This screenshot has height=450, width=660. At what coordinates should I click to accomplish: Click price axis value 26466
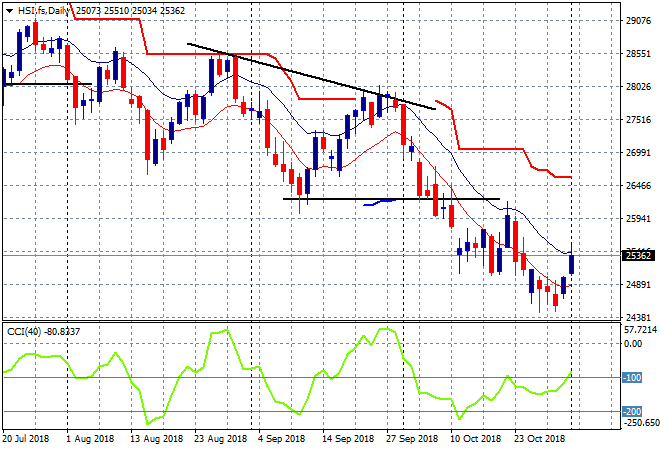pos(638,186)
